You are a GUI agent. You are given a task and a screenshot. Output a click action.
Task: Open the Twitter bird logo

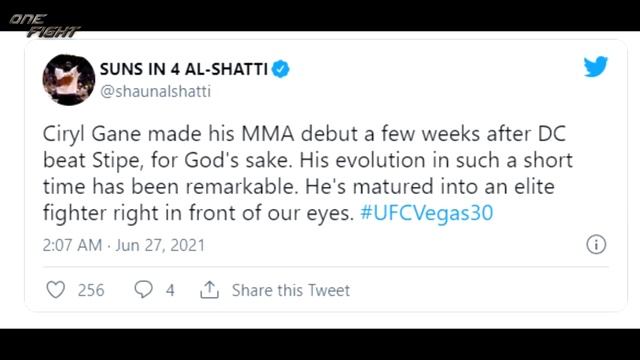pos(596,67)
